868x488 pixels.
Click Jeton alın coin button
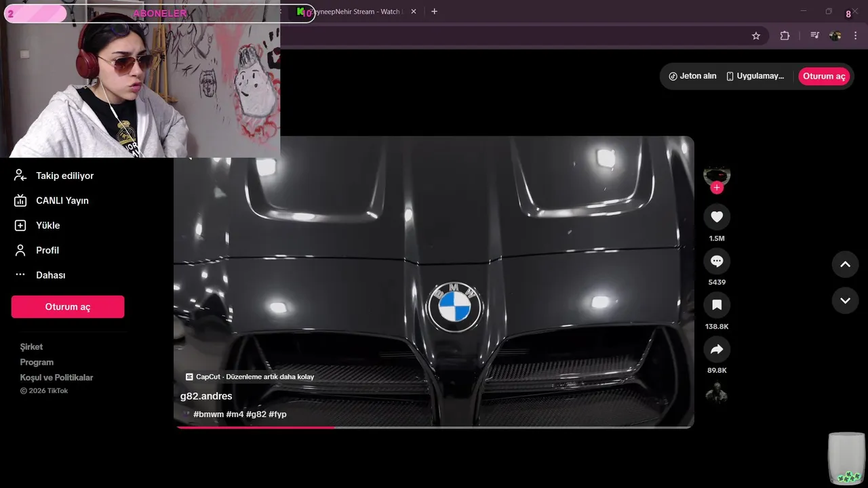(x=692, y=76)
